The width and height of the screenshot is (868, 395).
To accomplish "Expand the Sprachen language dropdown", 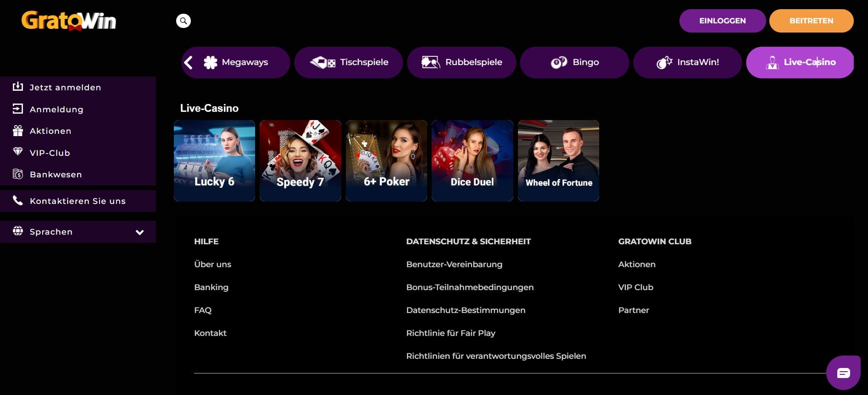I will (78, 232).
